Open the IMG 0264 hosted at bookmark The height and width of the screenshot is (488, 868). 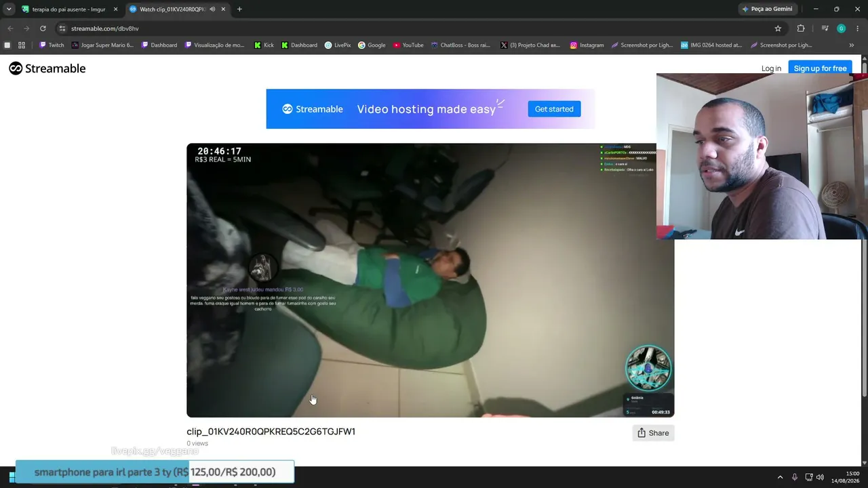click(x=711, y=45)
